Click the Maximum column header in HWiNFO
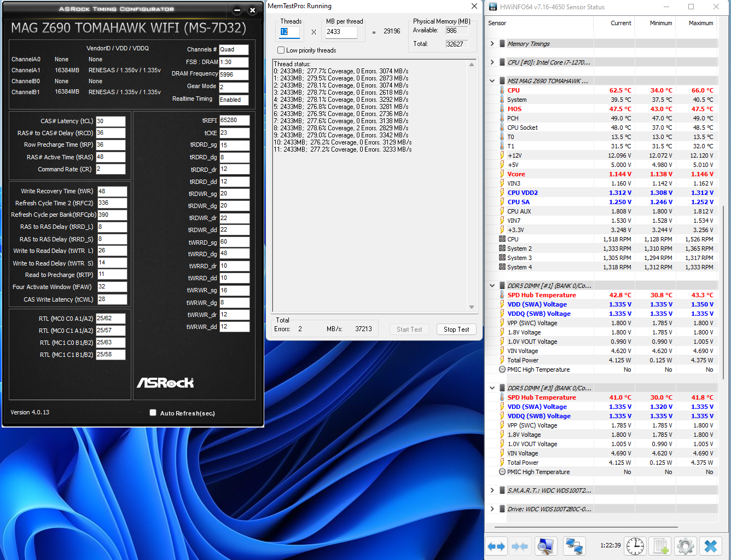This screenshot has width=731, height=560. click(696, 24)
